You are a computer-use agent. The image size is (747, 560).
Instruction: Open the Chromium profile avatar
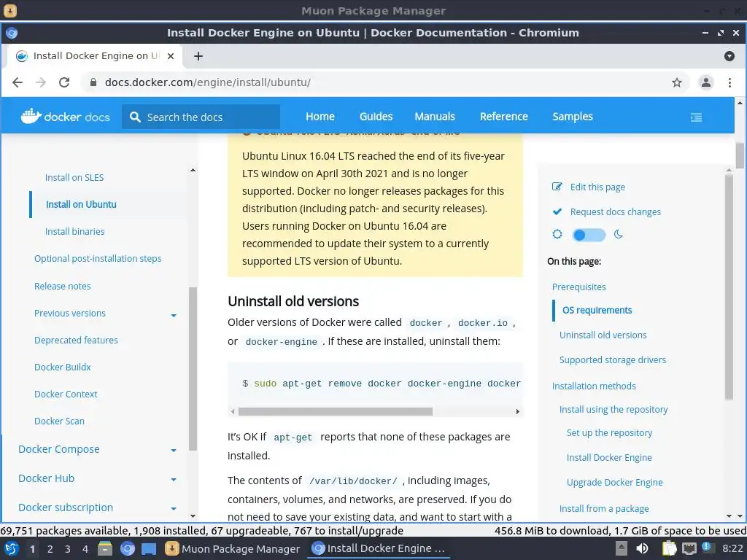click(x=706, y=82)
